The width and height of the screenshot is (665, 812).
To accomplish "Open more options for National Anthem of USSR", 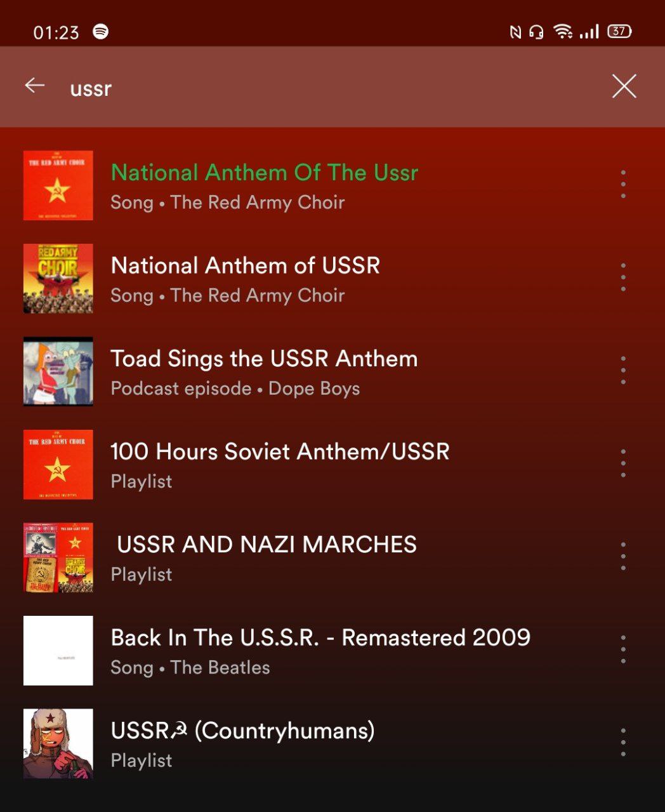I will [x=623, y=277].
